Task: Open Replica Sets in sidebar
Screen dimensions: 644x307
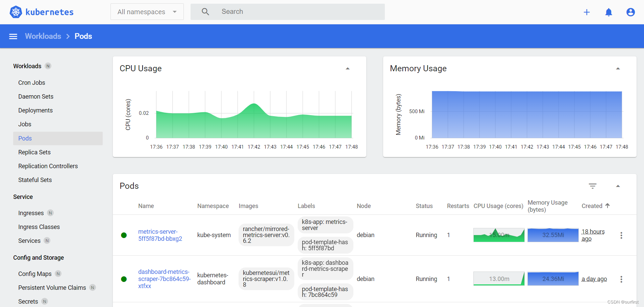Action: click(34, 152)
